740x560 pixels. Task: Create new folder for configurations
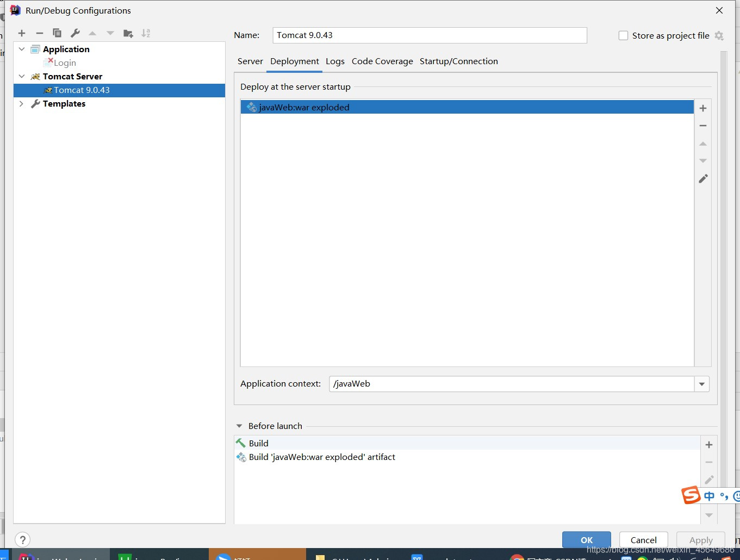(128, 33)
